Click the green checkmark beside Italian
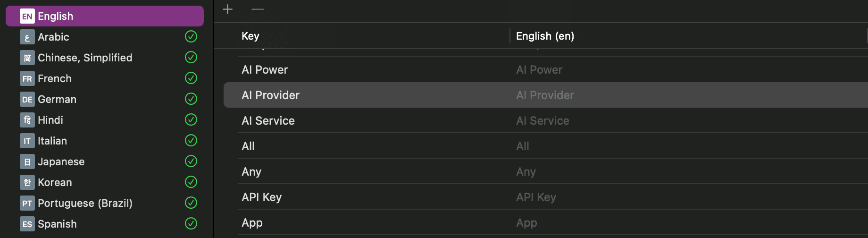 pyautogui.click(x=191, y=141)
